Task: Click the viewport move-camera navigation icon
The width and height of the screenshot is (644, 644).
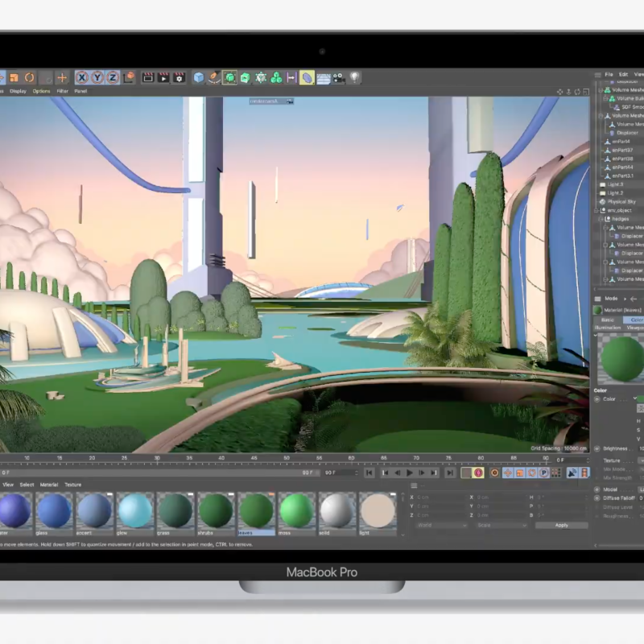Action: coord(559,92)
